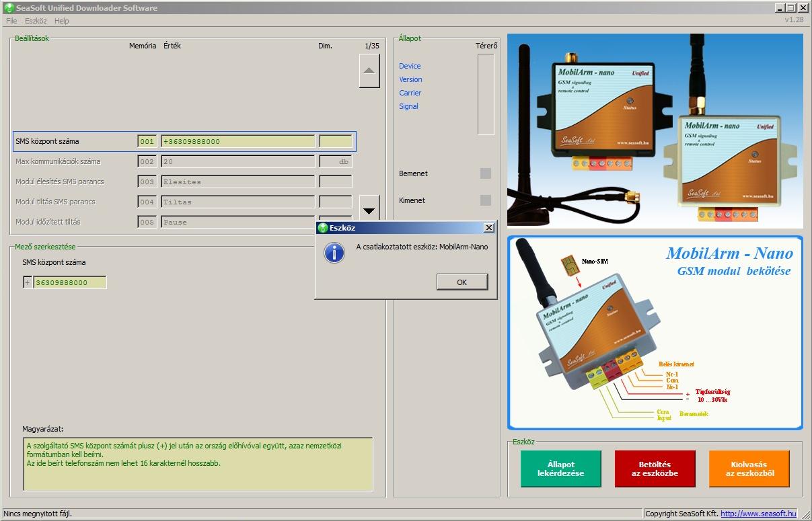The width and height of the screenshot is (812, 521).
Task: Click the v1.28 version label
Action: 795,20
